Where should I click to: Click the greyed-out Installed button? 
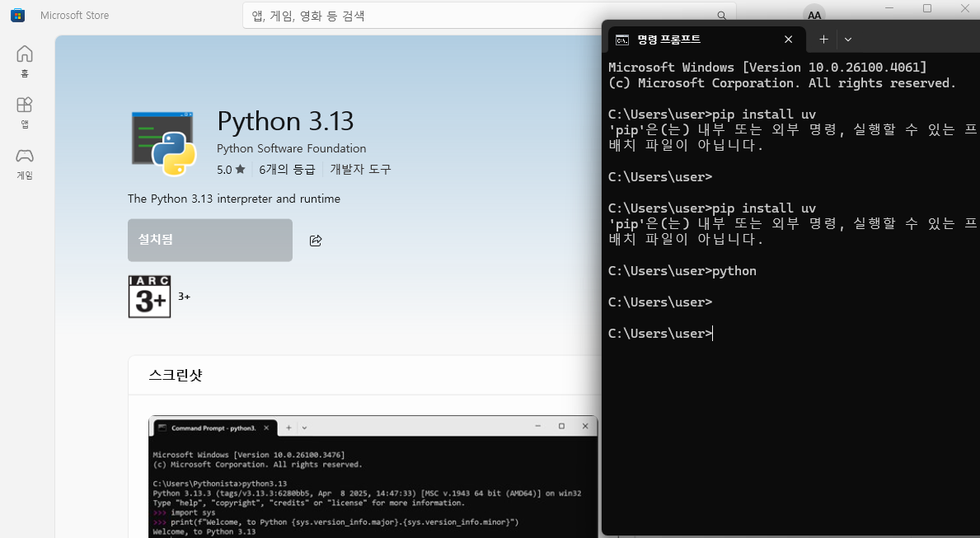210,240
